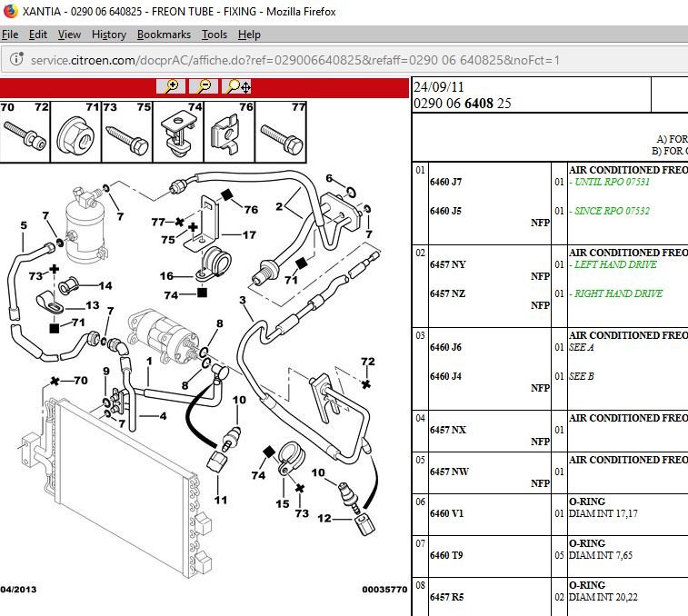Image resolution: width=688 pixels, height=616 pixels.
Task: Click diagram callout number 72
Action: (368, 361)
